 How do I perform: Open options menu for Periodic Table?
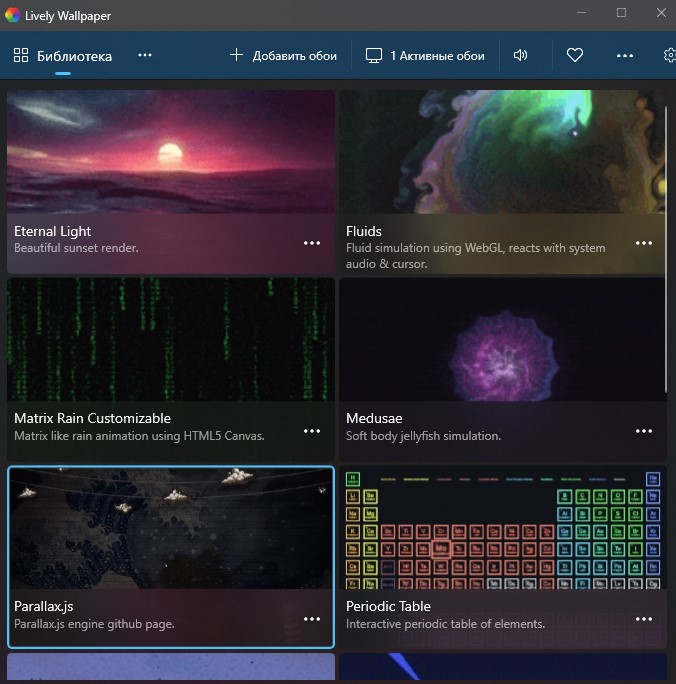(x=644, y=619)
